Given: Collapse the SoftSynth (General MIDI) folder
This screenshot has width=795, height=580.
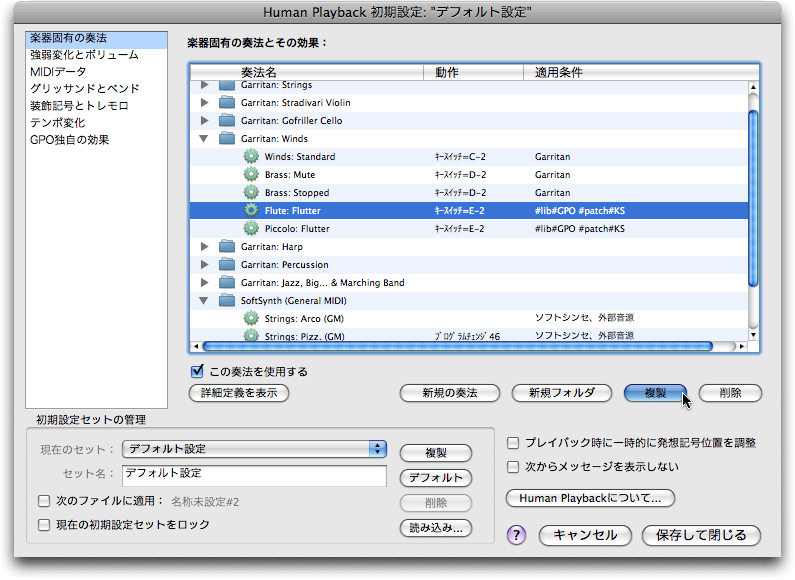Looking at the screenshot, I should [x=204, y=301].
